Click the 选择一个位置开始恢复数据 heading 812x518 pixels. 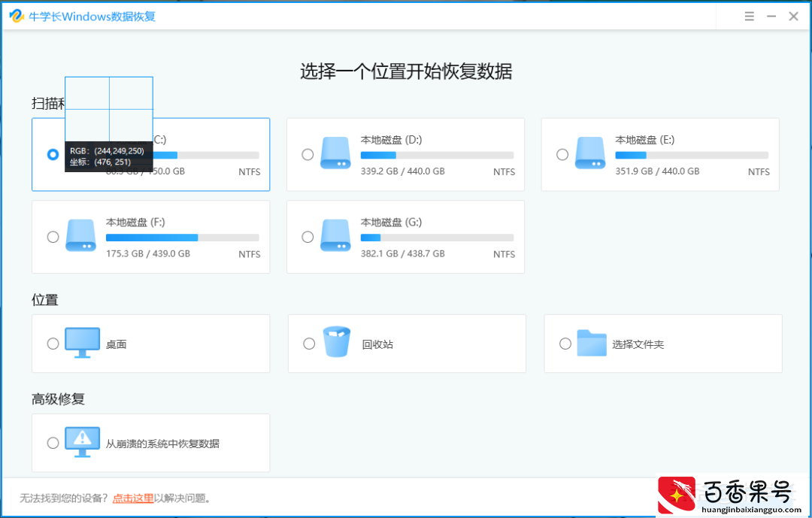point(406,71)
